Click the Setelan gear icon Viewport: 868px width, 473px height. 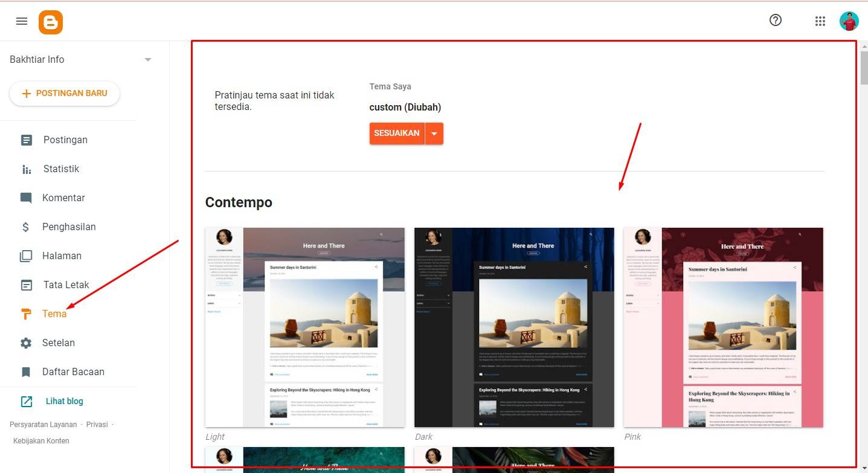click(x=26, y=343)
